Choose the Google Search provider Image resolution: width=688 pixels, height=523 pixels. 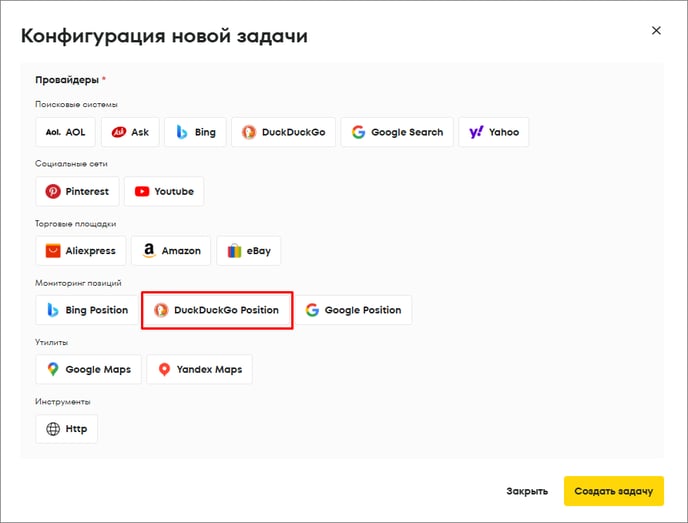point(396,132)
